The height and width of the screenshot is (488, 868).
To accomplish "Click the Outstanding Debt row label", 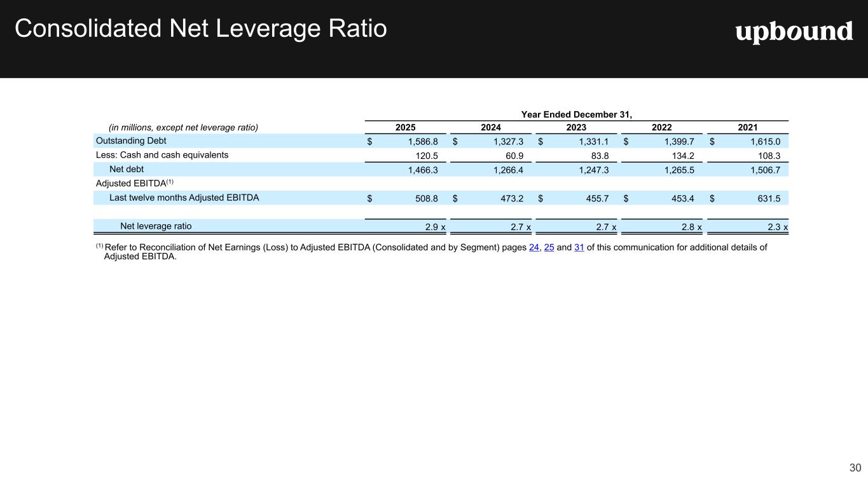I will [131, 140].
